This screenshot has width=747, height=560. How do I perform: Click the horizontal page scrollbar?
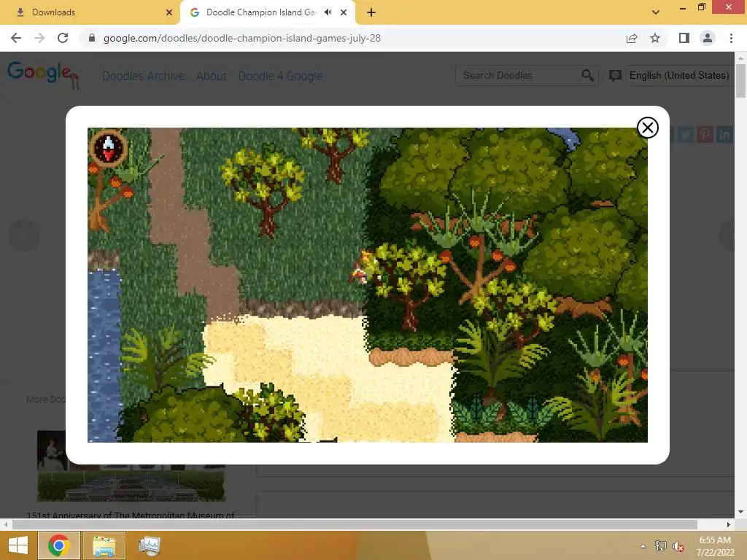click(x=355, y=524)
